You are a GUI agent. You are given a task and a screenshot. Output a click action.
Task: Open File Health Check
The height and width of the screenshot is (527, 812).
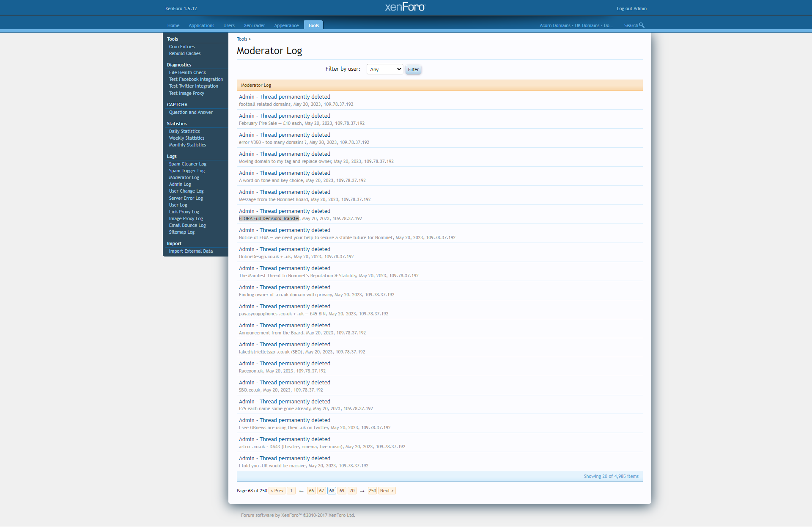(187, 72)
